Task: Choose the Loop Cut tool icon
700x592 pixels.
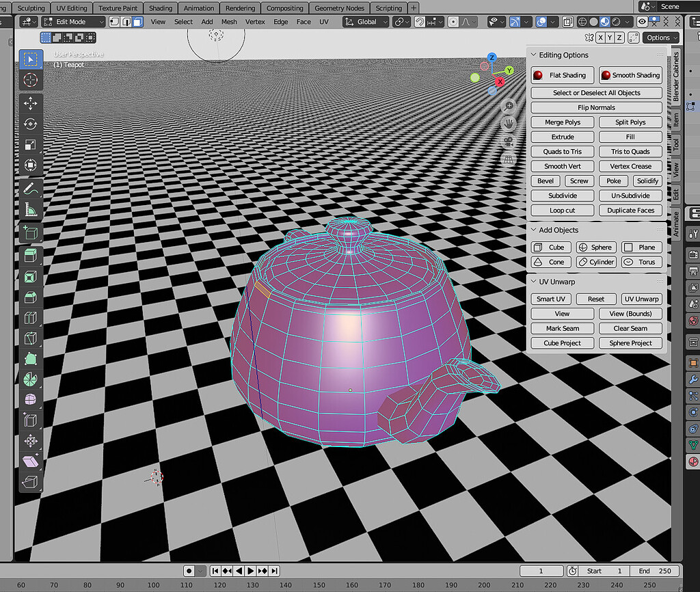Action: point(30,318)
